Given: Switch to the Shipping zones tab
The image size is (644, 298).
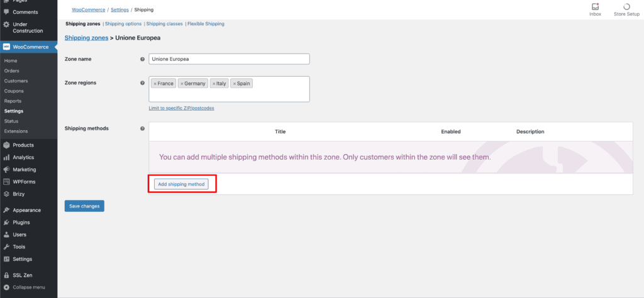Looking at the screenshot, I should (x=83, y=24).
